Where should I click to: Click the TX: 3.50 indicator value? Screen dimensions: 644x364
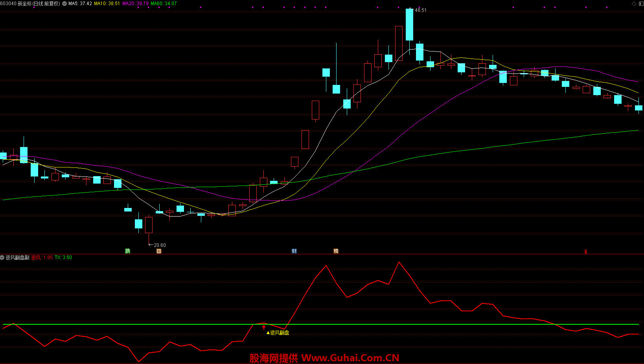pos(63,257)
